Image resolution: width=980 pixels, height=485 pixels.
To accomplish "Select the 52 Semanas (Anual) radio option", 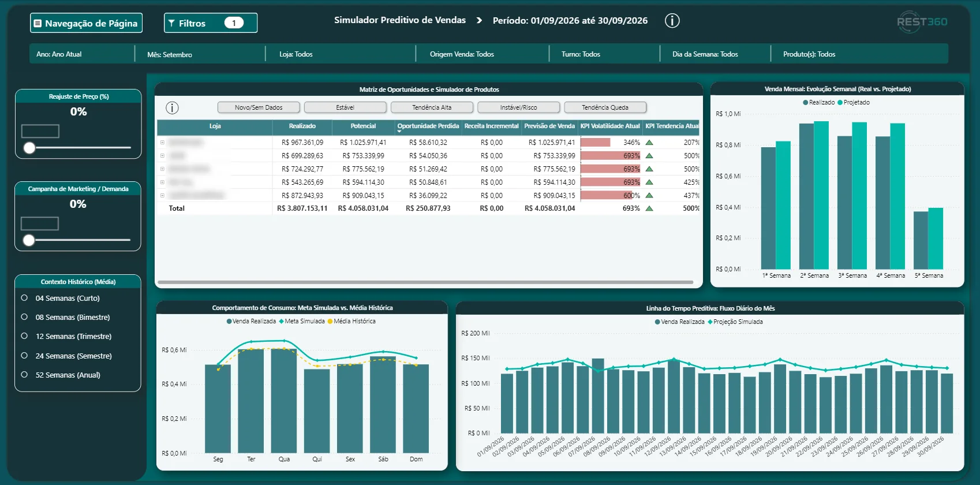I will [x=24, y=375].
